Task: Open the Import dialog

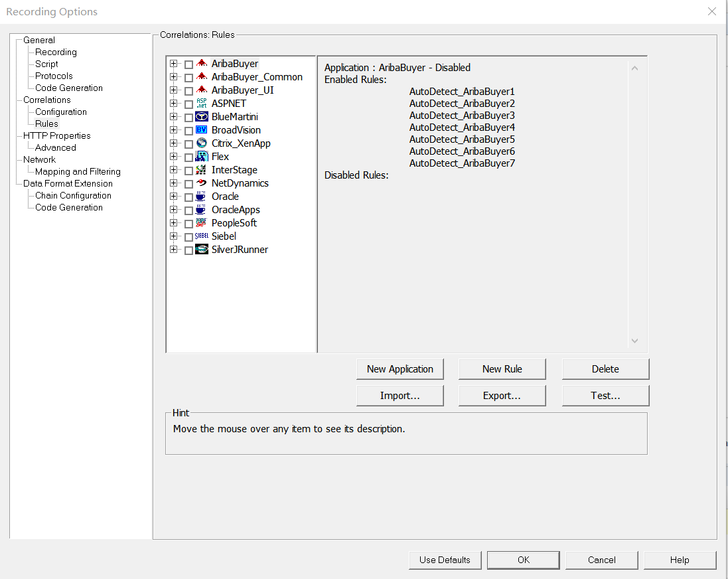Action: (x=400, y=396)
